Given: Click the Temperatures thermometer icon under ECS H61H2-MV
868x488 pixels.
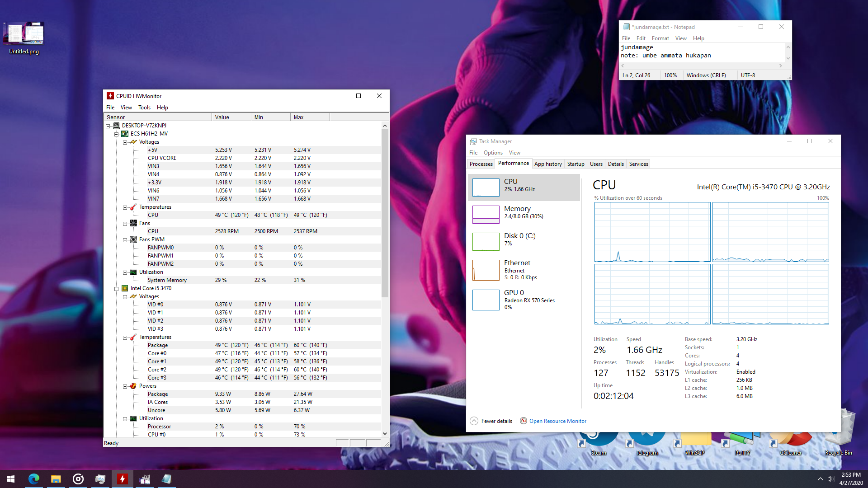Looking at the screenshot, I should (x=133, y=207).
